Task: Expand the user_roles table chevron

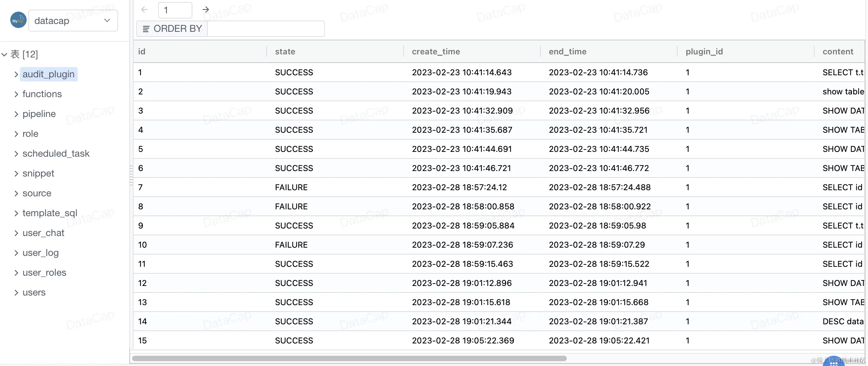Action: tap(16, 273)
